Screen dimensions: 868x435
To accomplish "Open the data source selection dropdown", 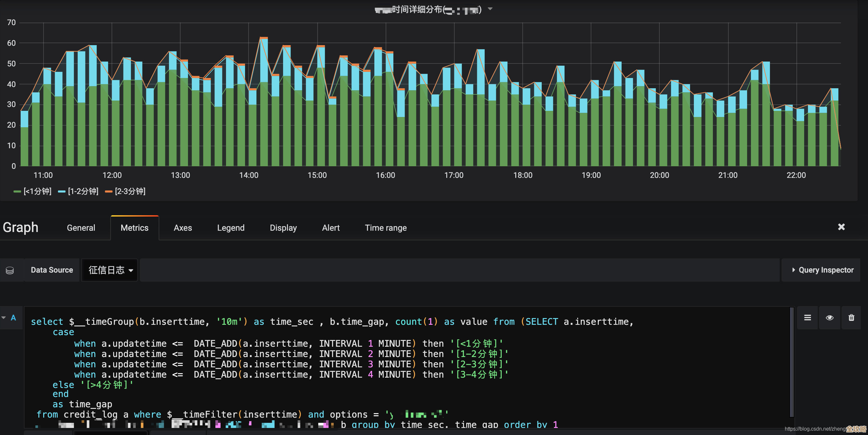I will [110, 270].
